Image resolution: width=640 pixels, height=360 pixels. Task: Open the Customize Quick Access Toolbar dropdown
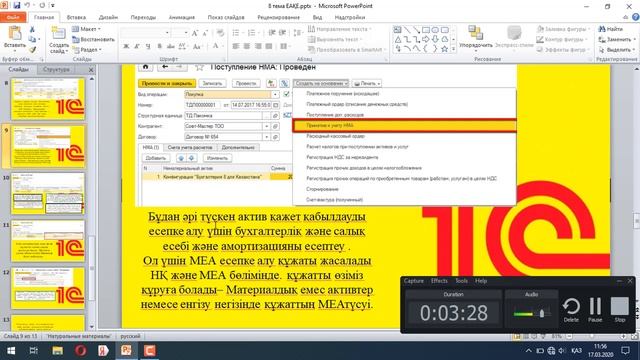pyautogui.click(x=53, y=6)
